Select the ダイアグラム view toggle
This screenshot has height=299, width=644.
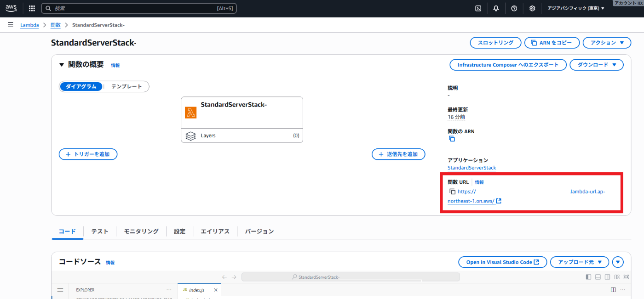tap(81, 86)
